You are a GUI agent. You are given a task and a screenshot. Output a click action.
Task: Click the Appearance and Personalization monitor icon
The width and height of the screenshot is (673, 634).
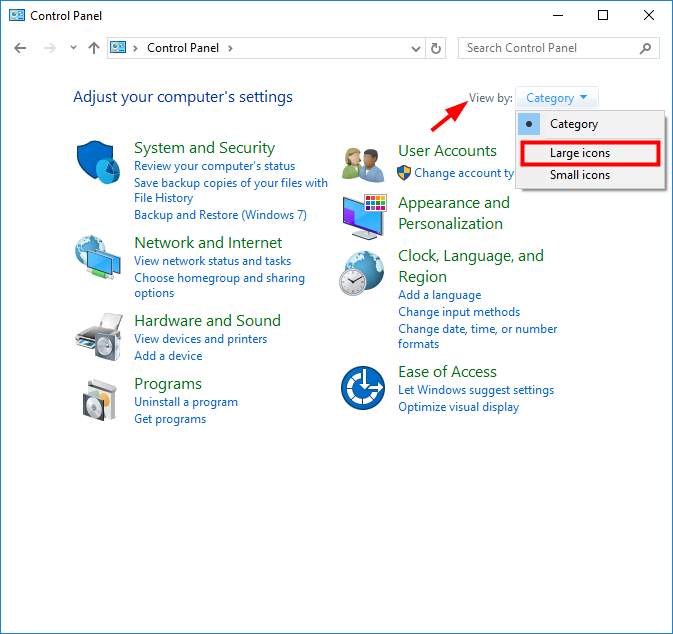pos(363,214)
